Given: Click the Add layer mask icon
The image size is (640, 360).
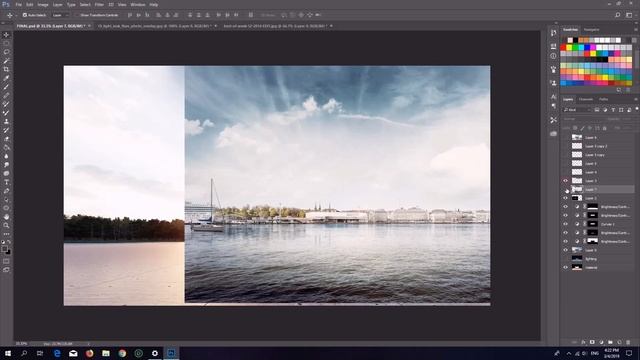Looking at the screenshot, I should (x=592, y=342).
